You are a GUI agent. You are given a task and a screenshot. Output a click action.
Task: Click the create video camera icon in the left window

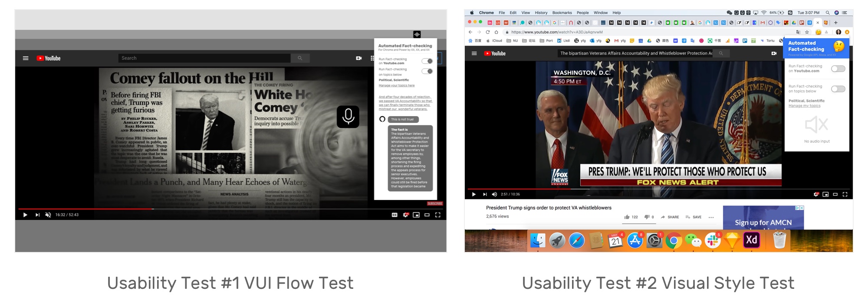pyautogui.click(x=359, y=58)
